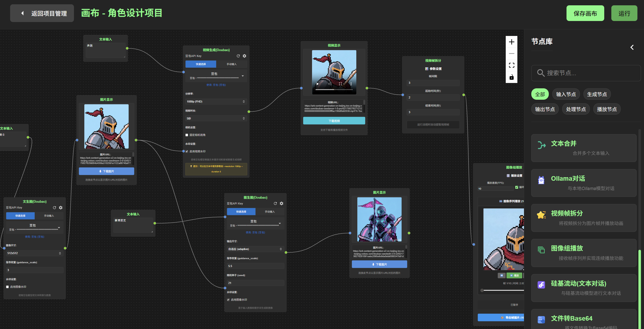Click the cyberpunk knight image thumbnail

click(x=379, y=219)
